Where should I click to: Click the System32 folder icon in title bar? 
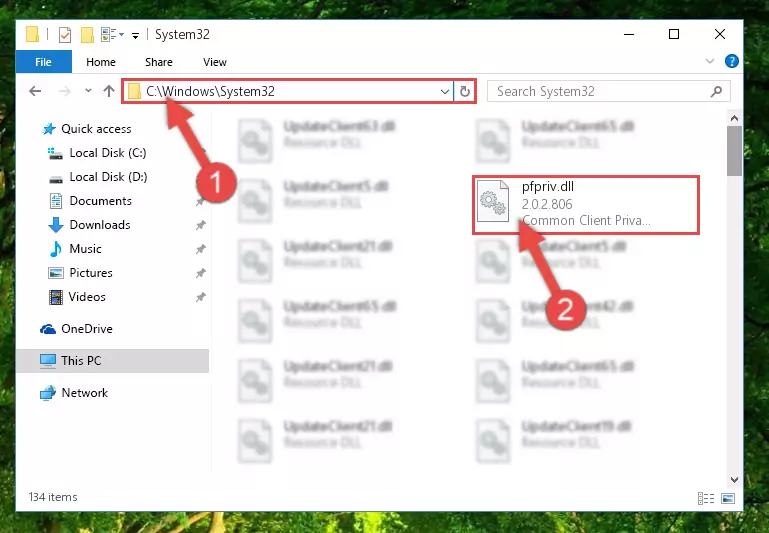pyautogui.click(x=32, y=34)
